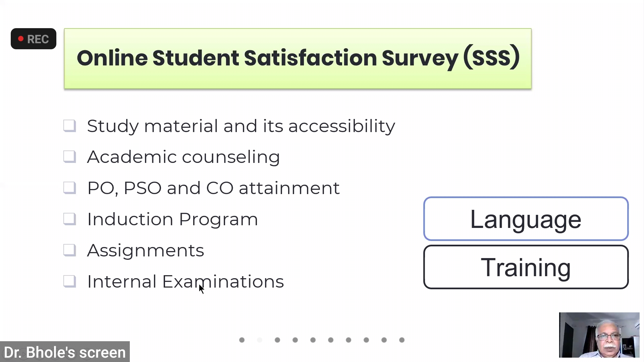Viewport: 644px width, 362px height.
Task: Check the Study material and its accessibility box
Action: tap(69, 126)
